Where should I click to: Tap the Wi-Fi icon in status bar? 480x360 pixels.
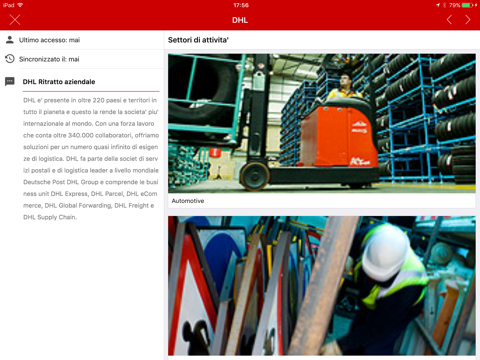click(20, 5)
